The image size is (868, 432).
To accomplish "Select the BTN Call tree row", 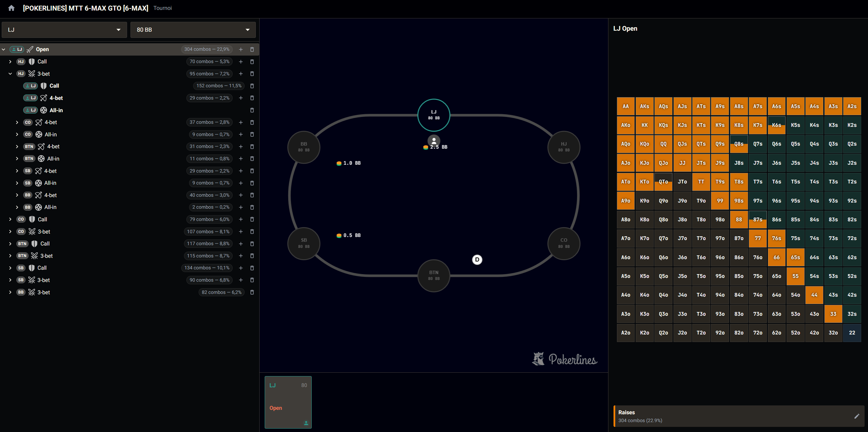I will coord(129,244).
